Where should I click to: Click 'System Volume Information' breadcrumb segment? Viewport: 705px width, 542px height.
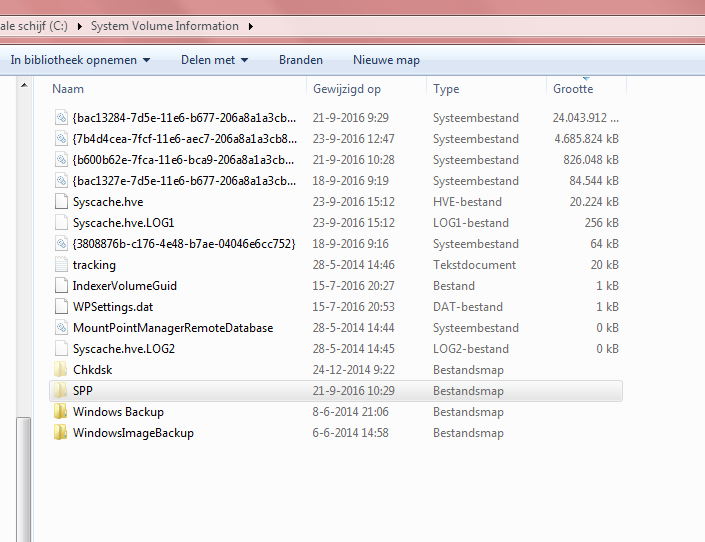pos(165,26)
